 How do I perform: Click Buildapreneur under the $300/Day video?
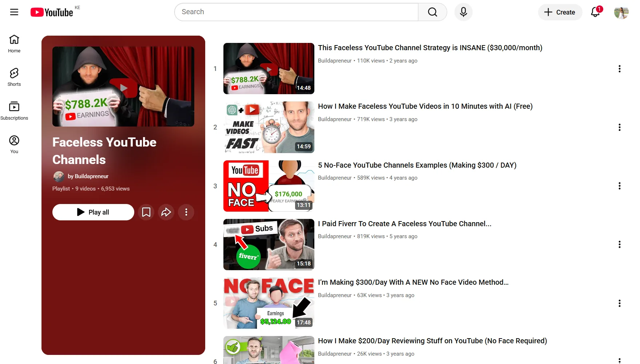coord(335,295)
